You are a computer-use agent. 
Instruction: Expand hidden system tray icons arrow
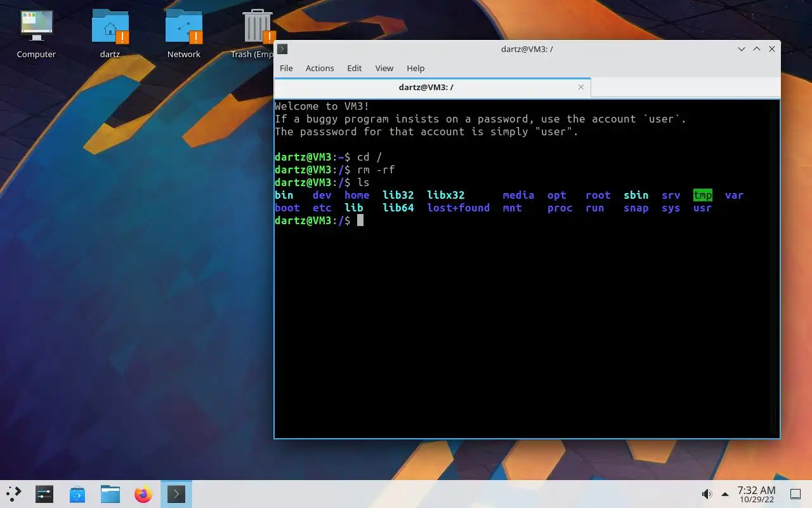point(724,494)
